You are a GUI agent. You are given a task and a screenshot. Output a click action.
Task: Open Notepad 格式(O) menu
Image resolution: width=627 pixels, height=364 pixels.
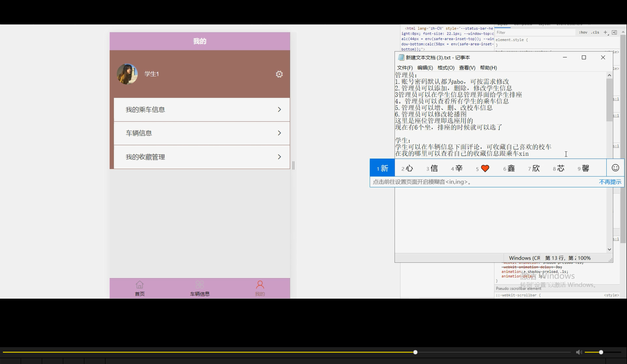click(x=446, y=68)
